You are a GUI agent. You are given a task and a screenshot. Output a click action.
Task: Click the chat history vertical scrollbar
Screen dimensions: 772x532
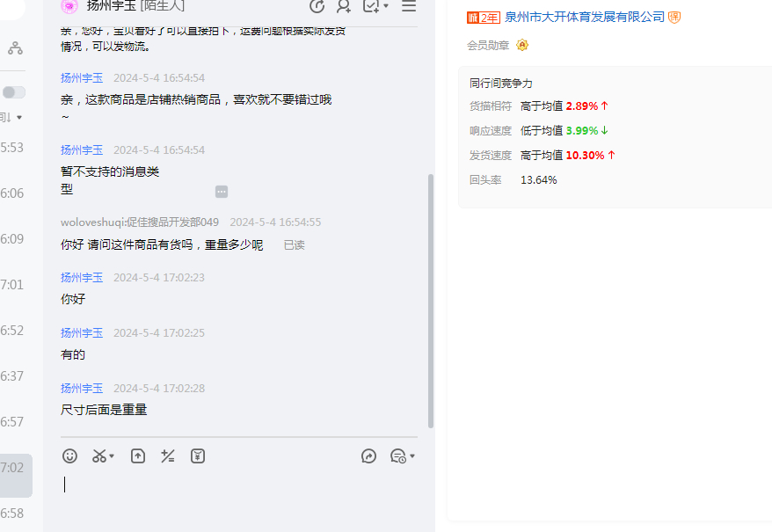click(x=431, y=301)
